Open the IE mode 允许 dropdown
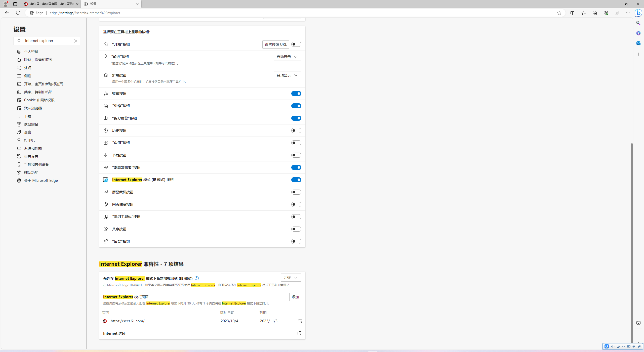644x352 pixels. click(291, 278)
